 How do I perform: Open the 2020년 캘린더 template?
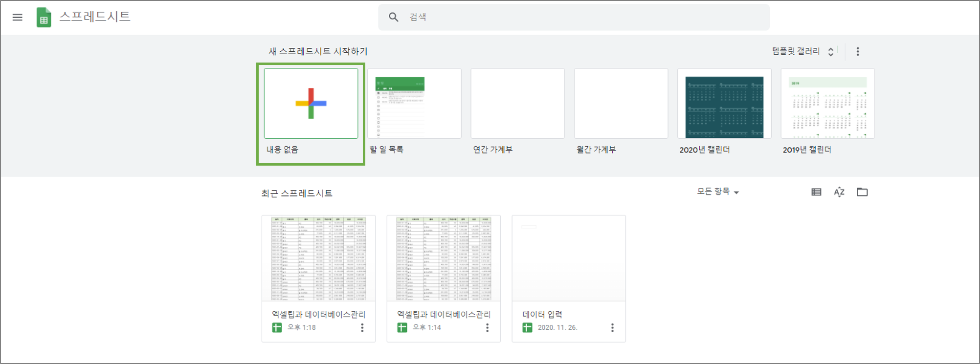point(724,103)
